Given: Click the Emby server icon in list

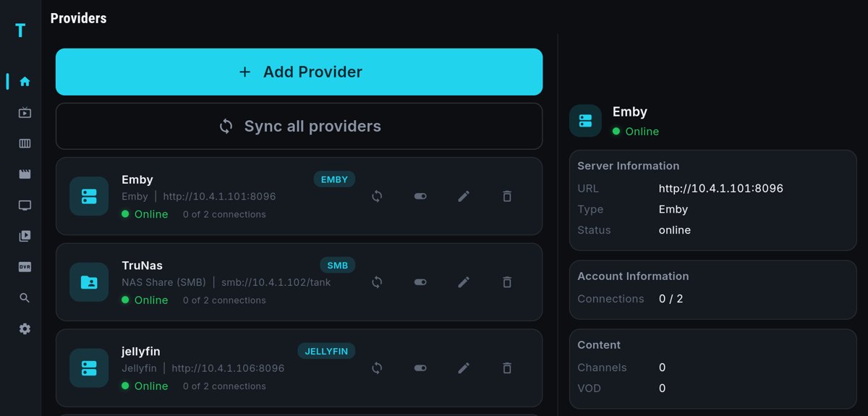Looking at the screenshot, I should [89, 196].
